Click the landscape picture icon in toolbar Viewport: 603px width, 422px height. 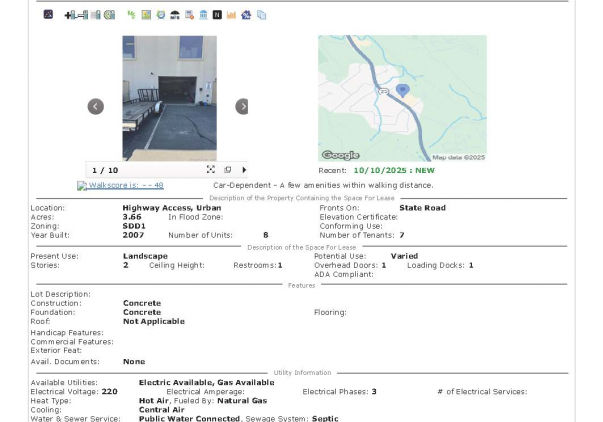pos(146,14)
